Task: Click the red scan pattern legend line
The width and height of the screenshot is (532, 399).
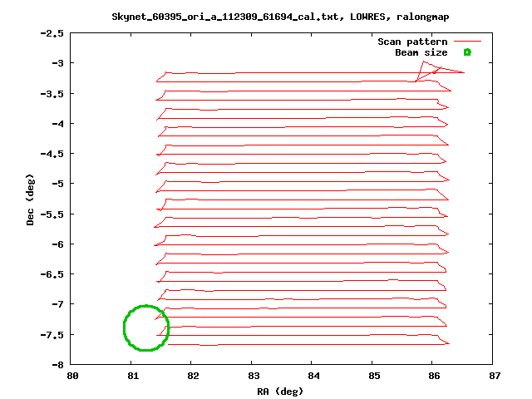Action: (467, 41)
